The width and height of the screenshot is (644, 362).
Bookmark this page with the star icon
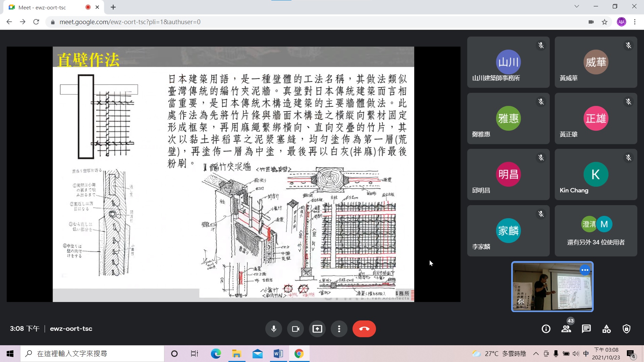[604, 22]
